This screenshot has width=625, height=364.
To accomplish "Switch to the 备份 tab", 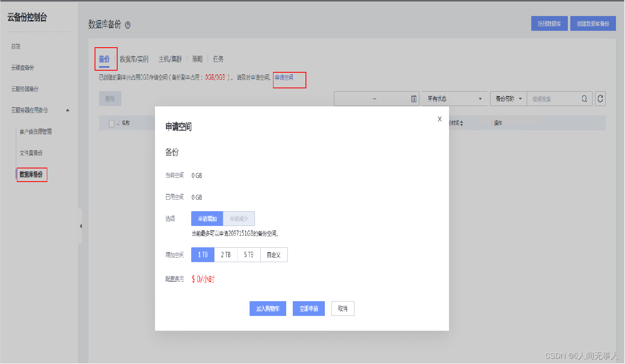I will click(104, 59).
